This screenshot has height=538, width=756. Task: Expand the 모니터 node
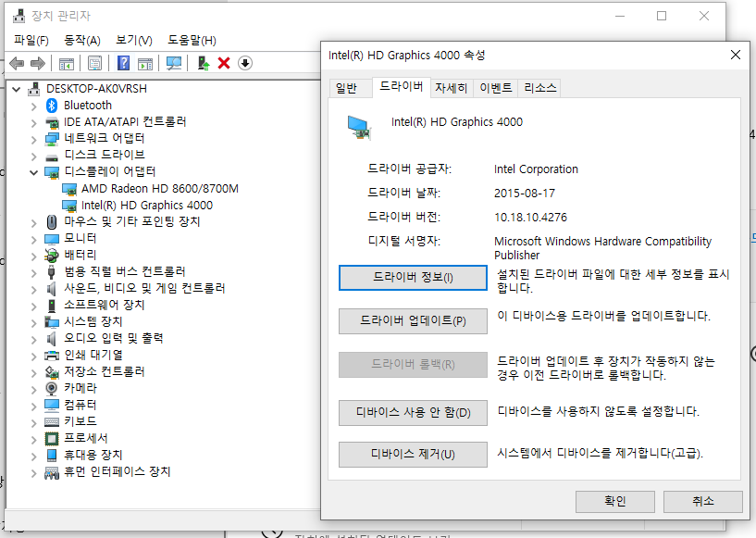pos(33,239)
